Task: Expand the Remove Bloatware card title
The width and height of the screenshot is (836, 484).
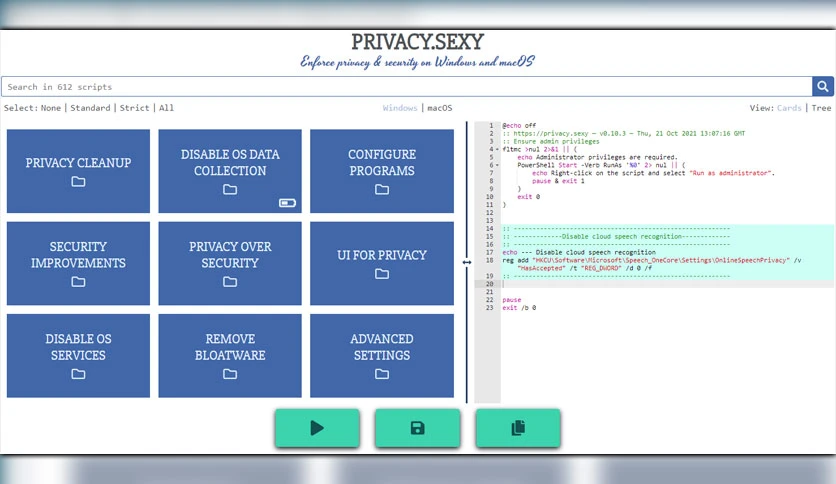Action: 230,347
